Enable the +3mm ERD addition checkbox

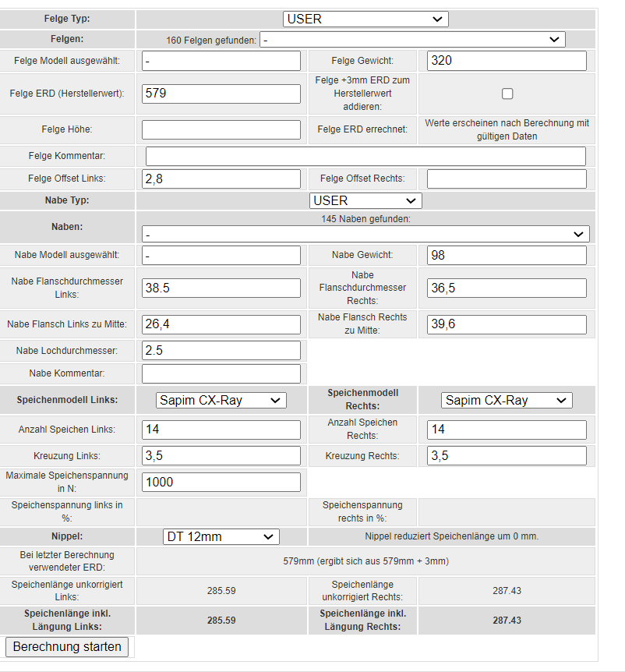click(x=507, y=94)
